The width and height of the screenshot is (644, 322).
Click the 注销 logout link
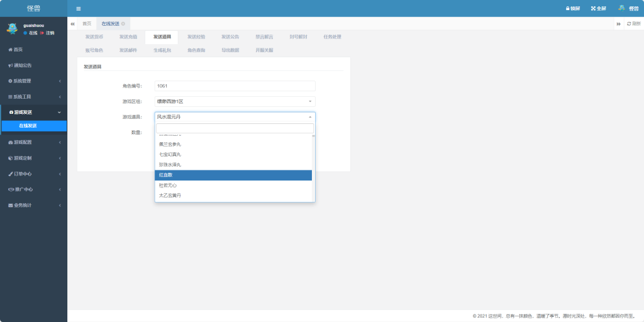[x=47, y=33]
